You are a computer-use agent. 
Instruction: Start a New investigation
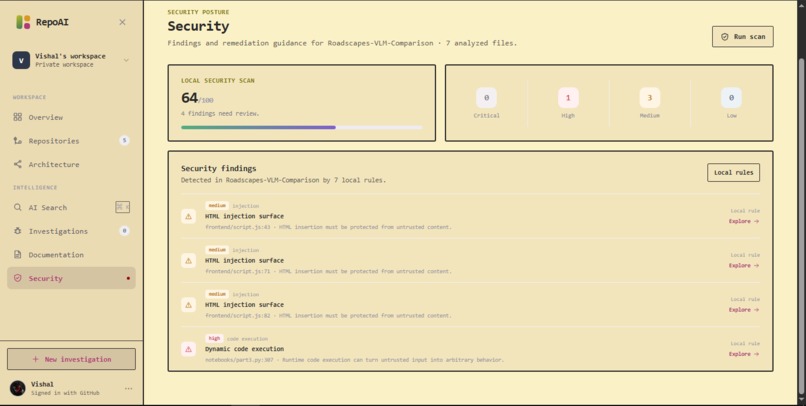[71, 359]
